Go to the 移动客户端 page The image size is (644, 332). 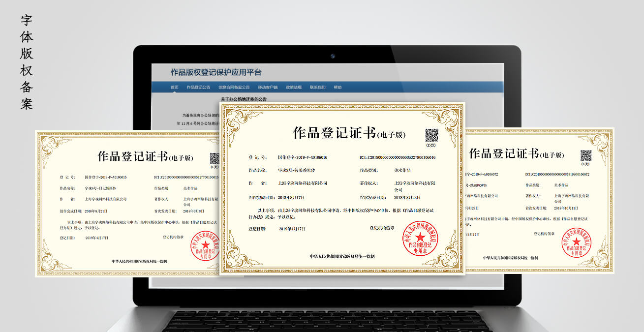click(268, 88)
